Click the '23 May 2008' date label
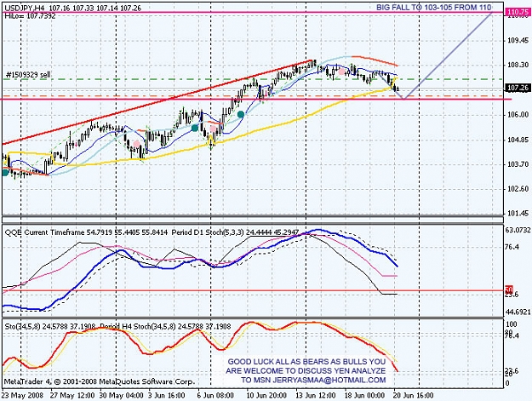532x401 pixels. coord(22,396)
